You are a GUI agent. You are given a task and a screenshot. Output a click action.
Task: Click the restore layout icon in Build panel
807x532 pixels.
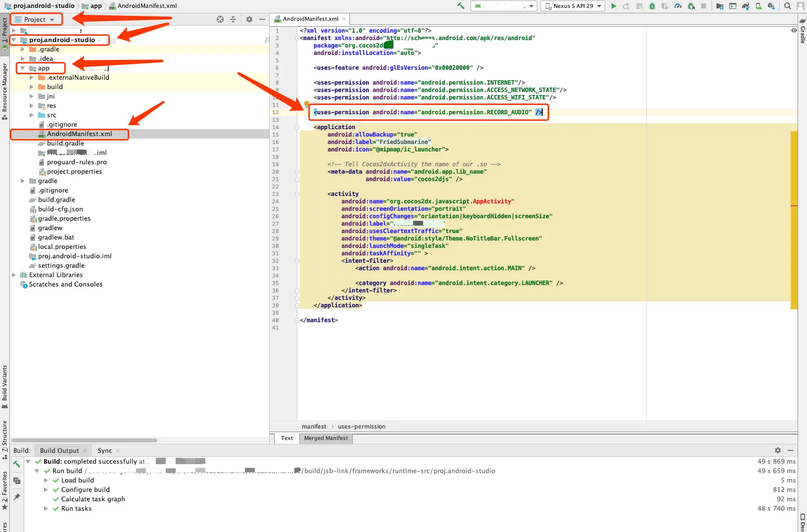(17, 481)
